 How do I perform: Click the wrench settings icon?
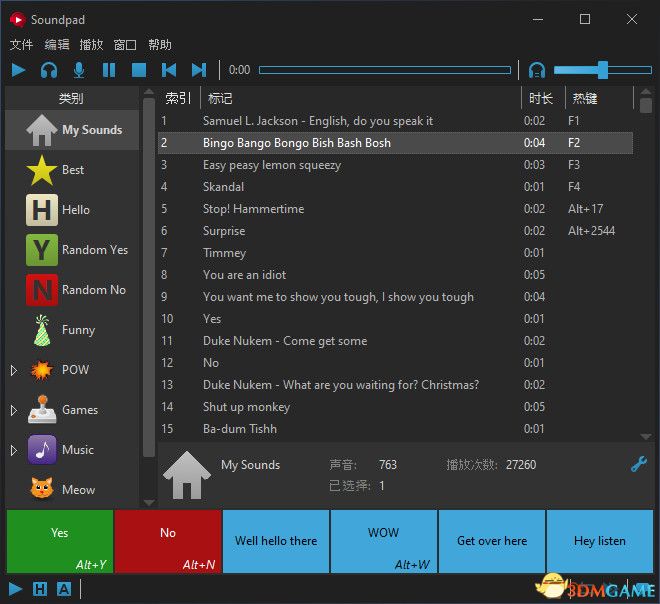click(x=639, y=464)
